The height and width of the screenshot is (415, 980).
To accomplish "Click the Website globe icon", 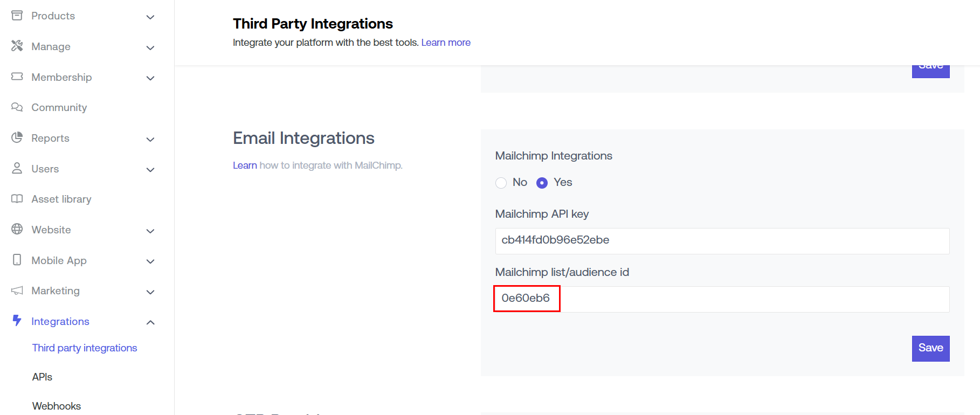I will coord(17,230).
